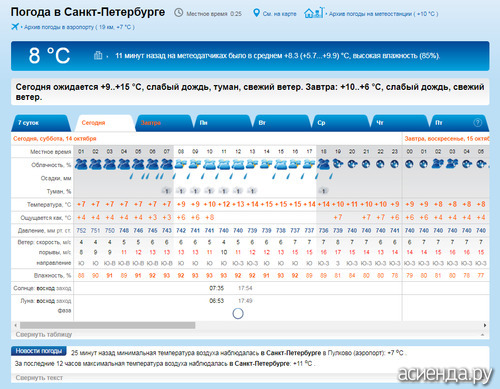Select the Сегодня tab
The height and width of the screenshot is (389, 500).
point(104,123)
